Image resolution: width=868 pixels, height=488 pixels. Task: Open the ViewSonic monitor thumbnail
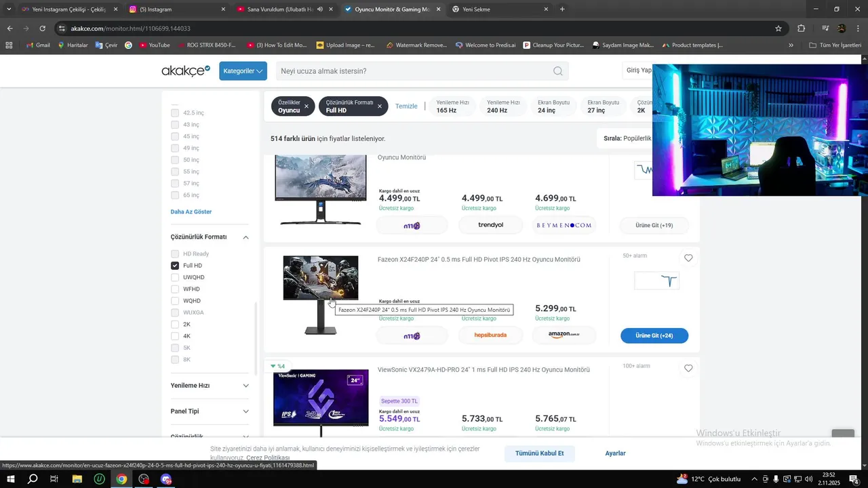coord(321,401)
